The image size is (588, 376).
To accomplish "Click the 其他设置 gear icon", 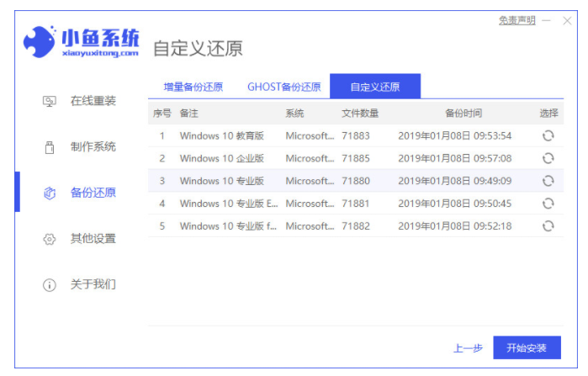I will pyautogui.click(x=50, y=239).
